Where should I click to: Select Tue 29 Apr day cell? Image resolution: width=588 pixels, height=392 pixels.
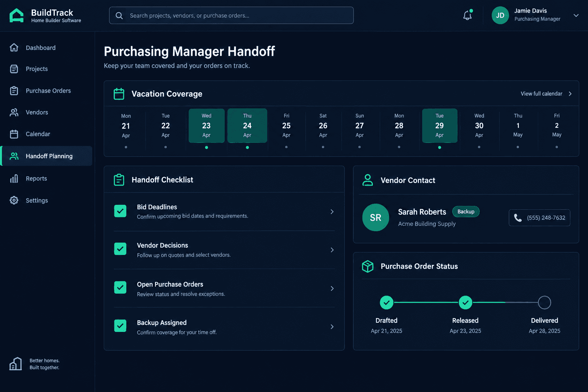pyautogui.click(x=439, y=126)
